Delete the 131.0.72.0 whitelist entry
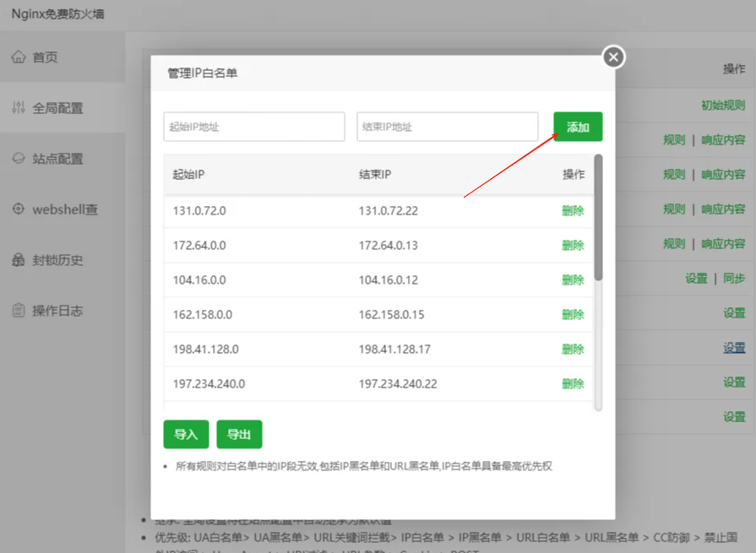 tap(573, 209)
